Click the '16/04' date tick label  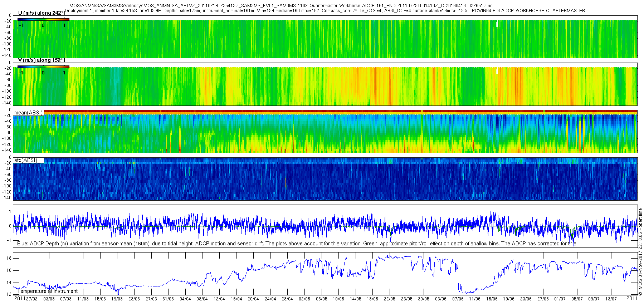(236, 299)
